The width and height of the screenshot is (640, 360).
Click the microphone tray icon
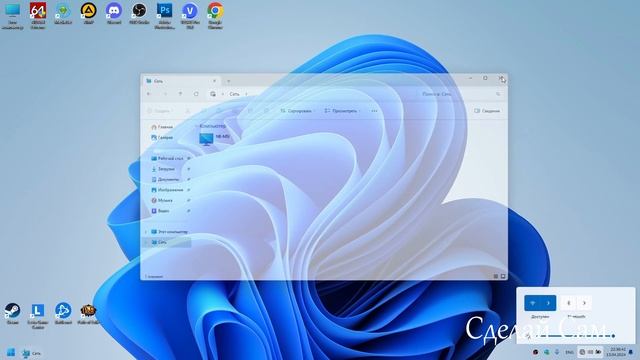click(x=557, y=352)
